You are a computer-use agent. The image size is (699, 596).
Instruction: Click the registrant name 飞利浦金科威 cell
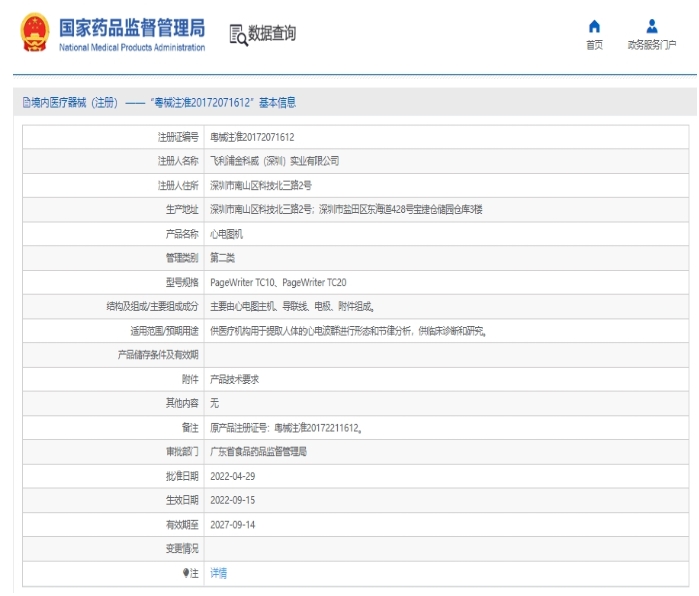(x=275, y=160)
